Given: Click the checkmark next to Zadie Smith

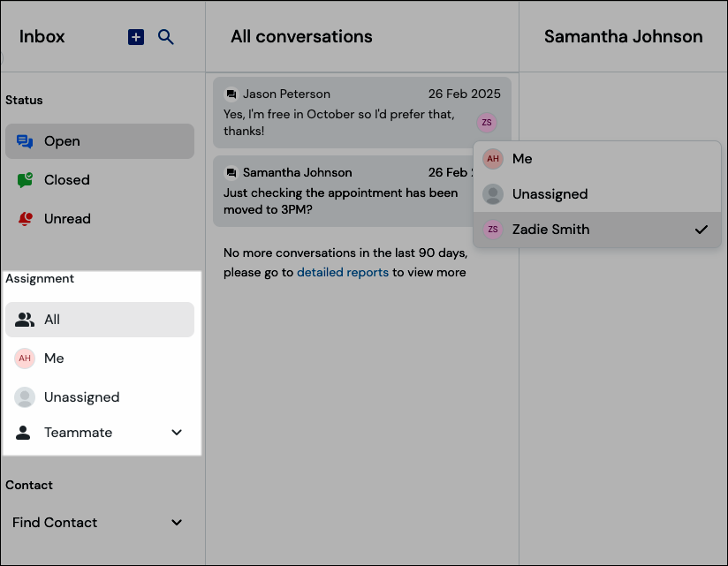Looking at the screenshot, I should click(x=701, y=230).
